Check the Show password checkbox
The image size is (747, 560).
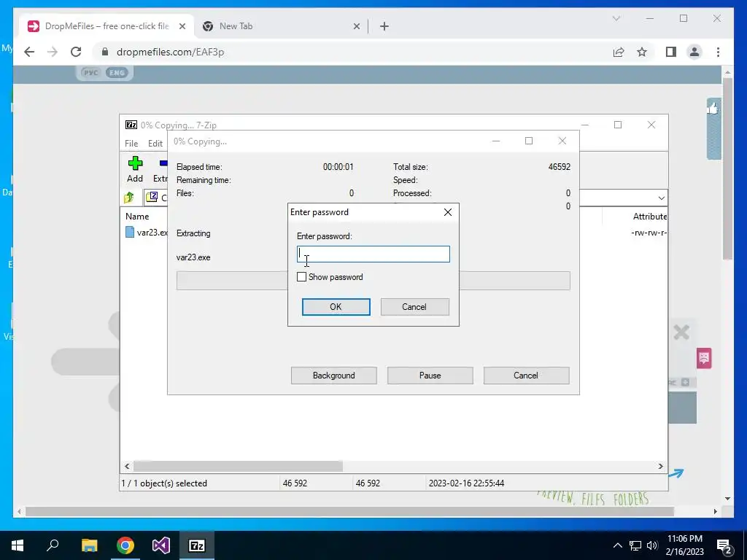(x=301, y=276)
